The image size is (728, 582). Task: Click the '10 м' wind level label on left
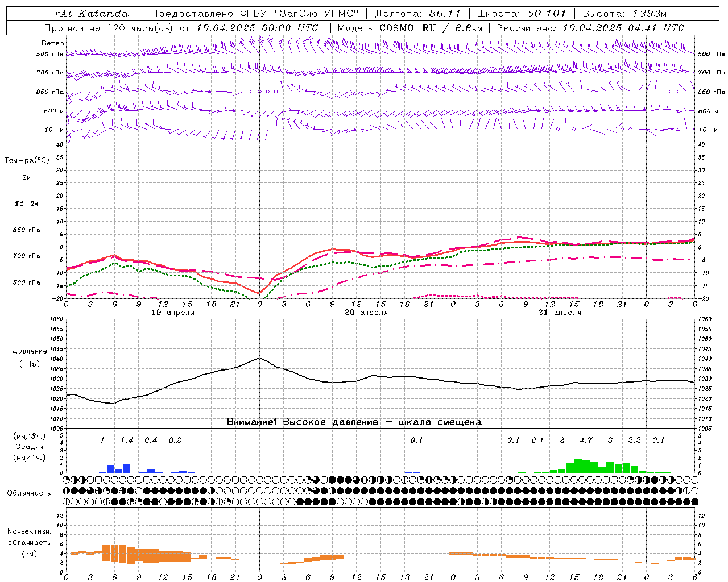[55, 130]
